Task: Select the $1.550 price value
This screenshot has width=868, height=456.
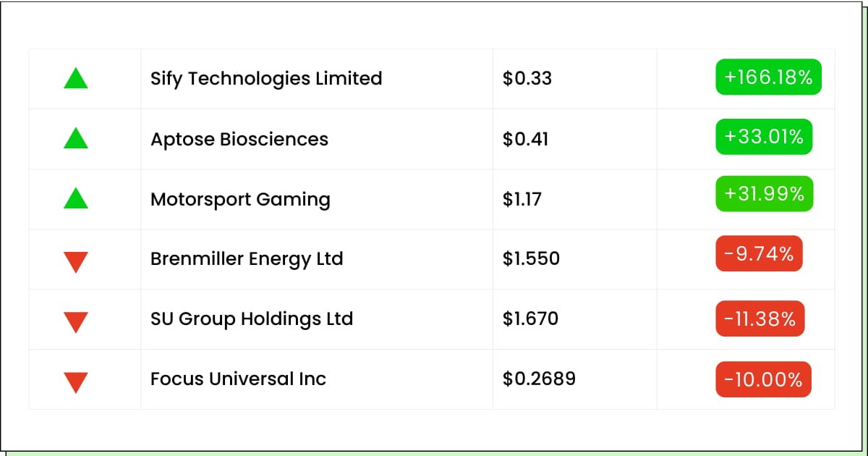Action: pos(531,258)
